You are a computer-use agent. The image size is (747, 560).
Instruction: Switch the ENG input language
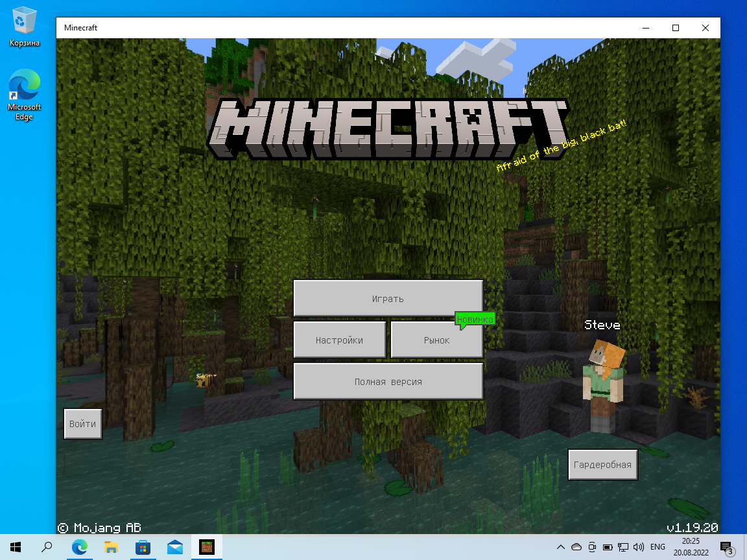coord(658,547)
